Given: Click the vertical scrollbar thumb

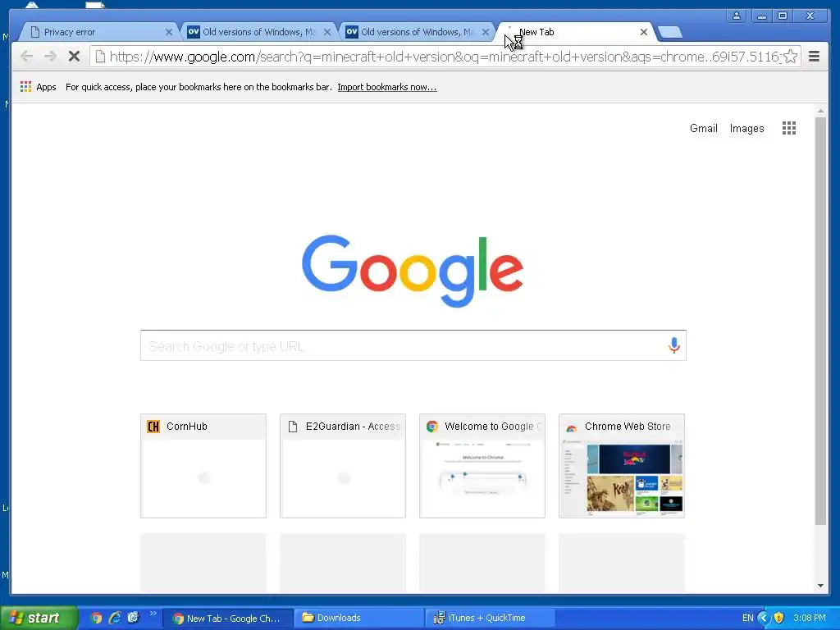Looking at the screenshot, I should (820, 321).
